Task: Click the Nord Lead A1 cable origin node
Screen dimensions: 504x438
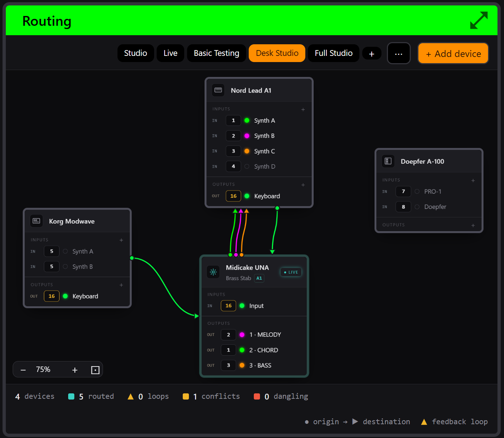Action: [x=277, y=208]
